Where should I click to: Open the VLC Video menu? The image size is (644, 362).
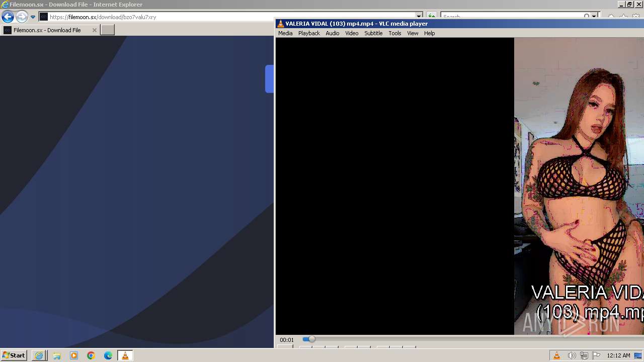[x=352, y=33]
